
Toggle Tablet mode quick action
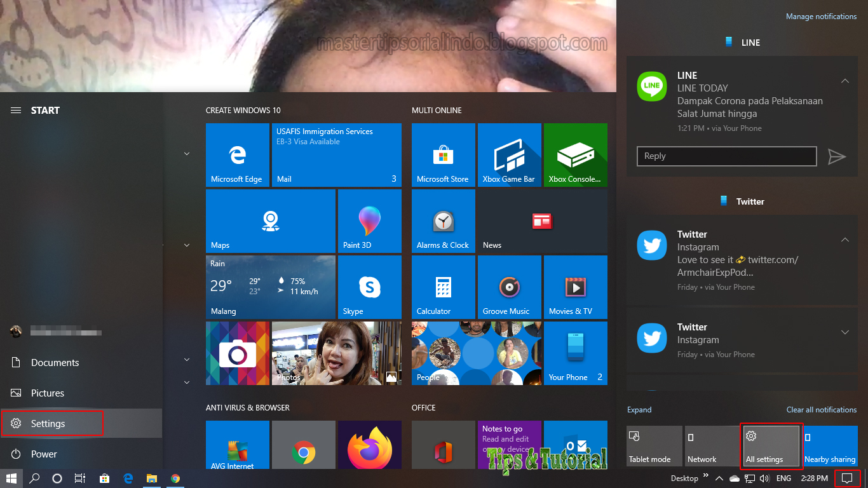(x=654, y=446)
